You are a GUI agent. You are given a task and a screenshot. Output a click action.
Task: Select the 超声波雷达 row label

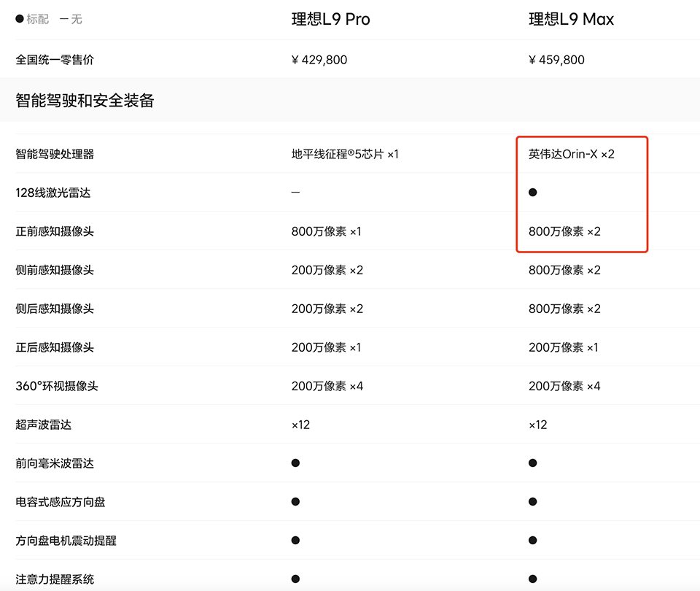point(44,425)
